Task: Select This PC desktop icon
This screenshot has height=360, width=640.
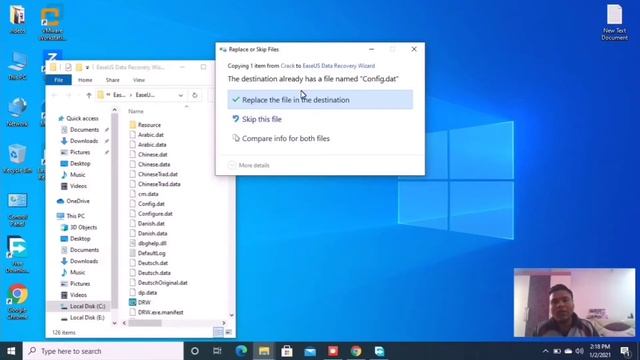Action: point(17,65)
